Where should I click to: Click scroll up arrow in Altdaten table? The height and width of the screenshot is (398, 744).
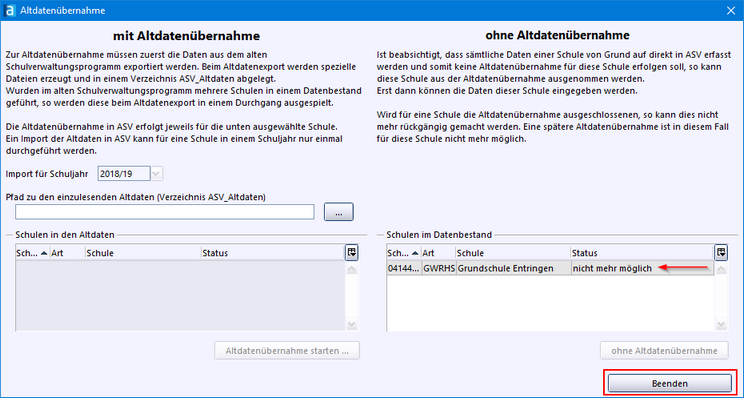pyautogui.click(x=352, y=269)
